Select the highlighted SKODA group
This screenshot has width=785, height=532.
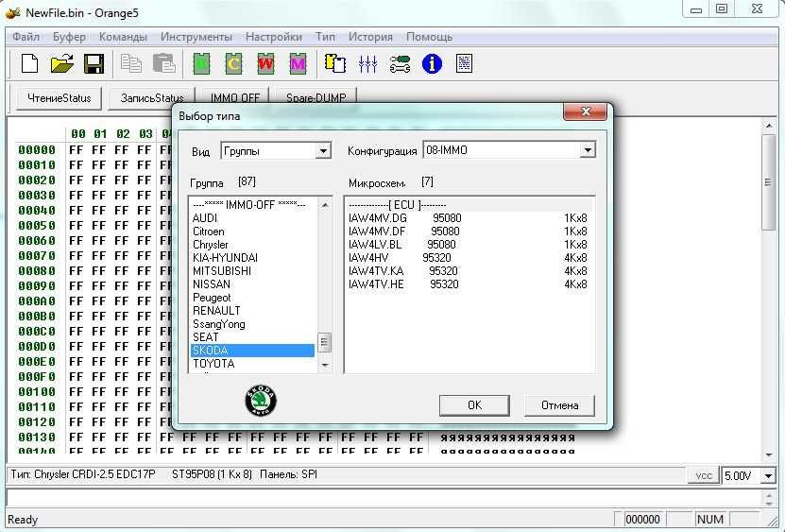(253, 351)
